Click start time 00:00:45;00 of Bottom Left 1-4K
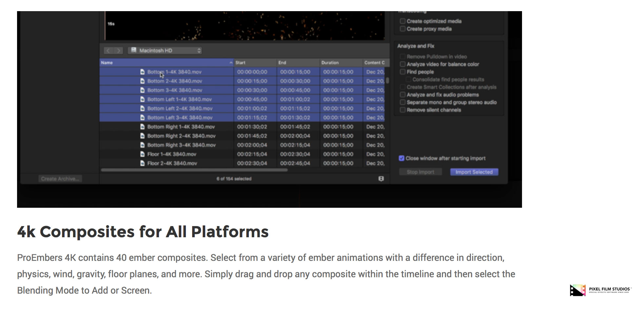644x310 pixels. [252, 99]
